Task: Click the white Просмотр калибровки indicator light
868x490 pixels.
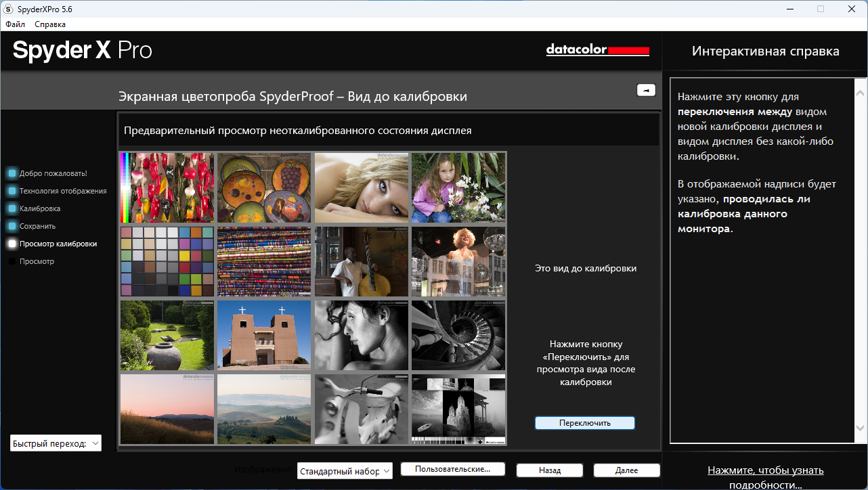Action: tap(12, 244)
